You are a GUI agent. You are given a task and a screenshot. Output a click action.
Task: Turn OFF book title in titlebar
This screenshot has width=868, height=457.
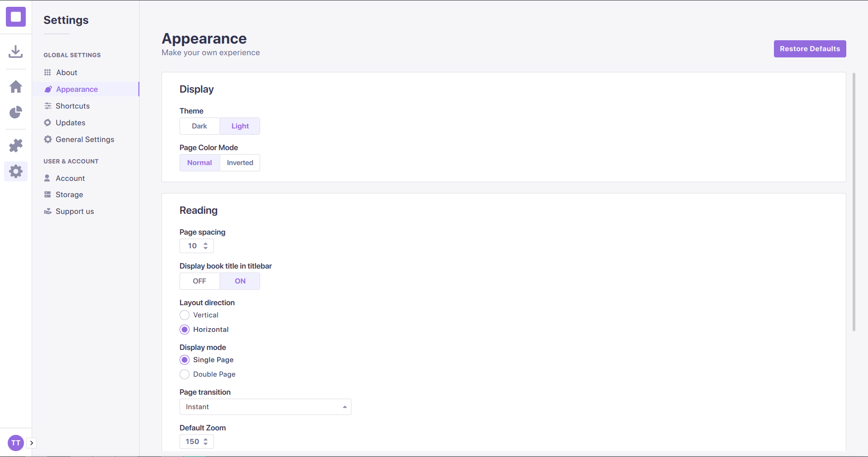(199, 281)
